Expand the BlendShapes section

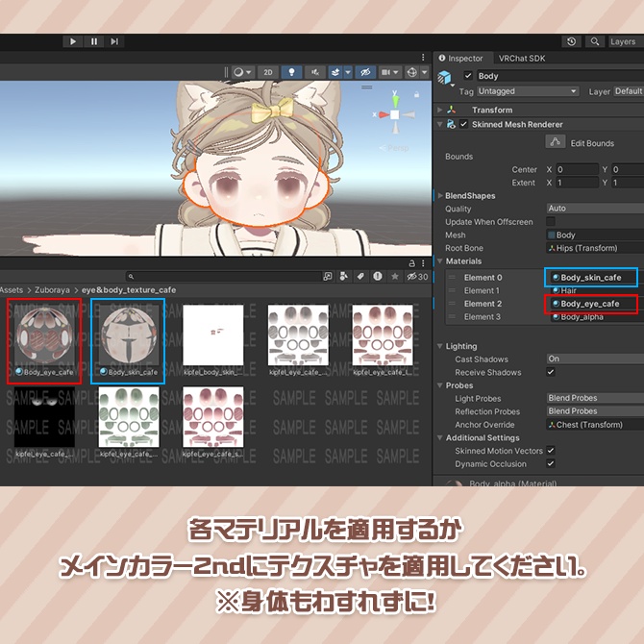pyautogui.click(x=440, y=195)
